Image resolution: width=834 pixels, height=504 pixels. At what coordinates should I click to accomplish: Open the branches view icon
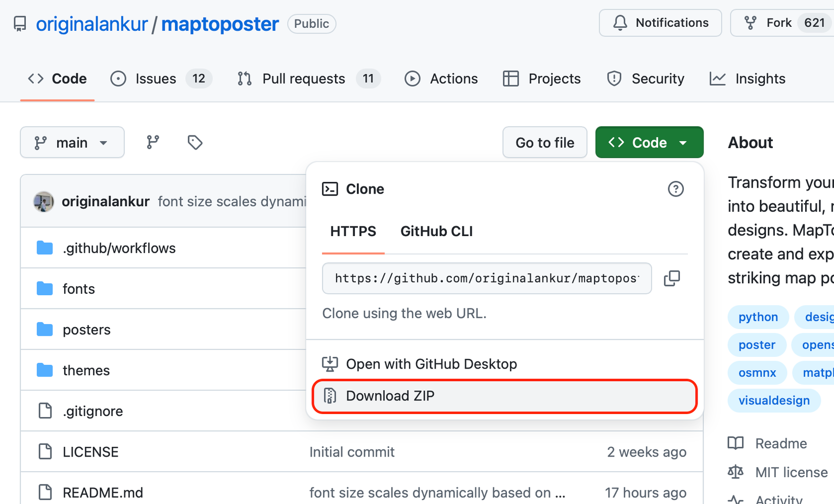pyautogui.click(x=153, y=143)
